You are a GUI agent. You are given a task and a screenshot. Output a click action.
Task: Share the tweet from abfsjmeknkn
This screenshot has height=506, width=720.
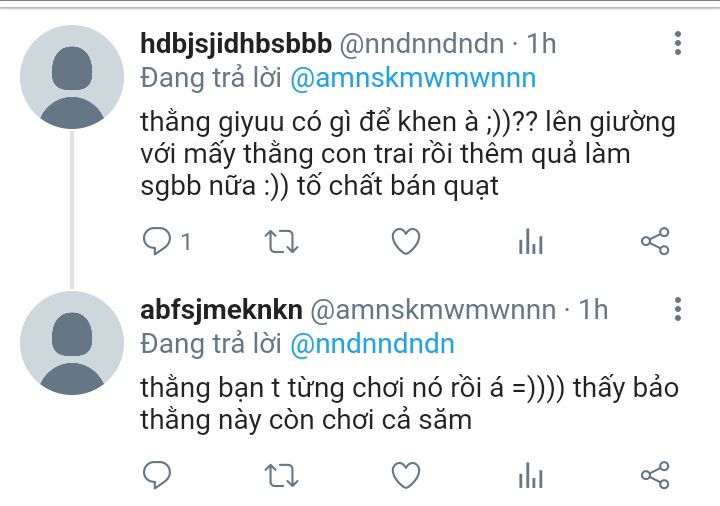[655, 475]
